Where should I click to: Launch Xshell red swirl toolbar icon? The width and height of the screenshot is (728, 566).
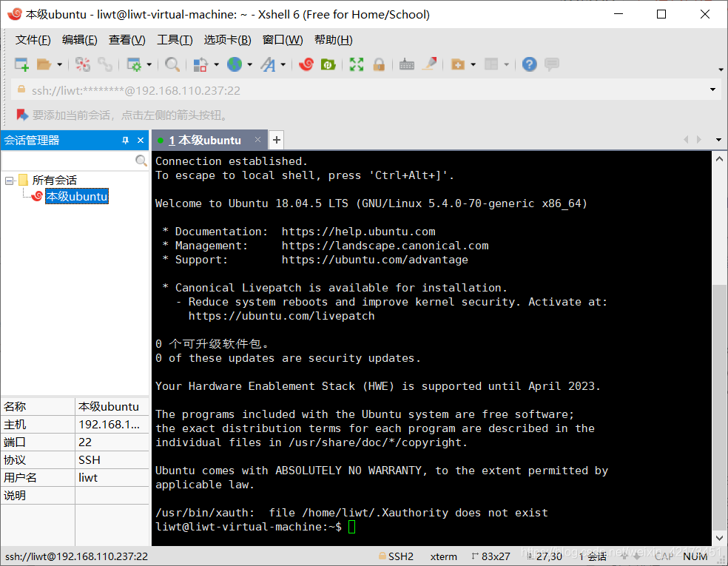[x=306, y=64]
